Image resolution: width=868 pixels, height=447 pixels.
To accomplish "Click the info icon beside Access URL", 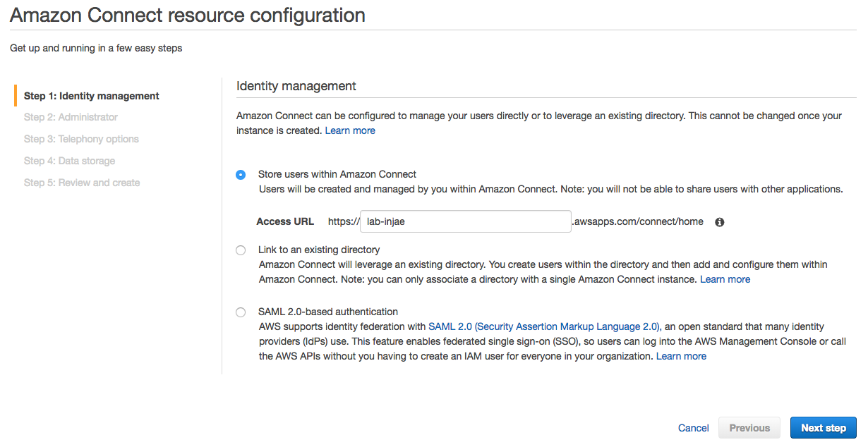I will (x=720, y=222).
